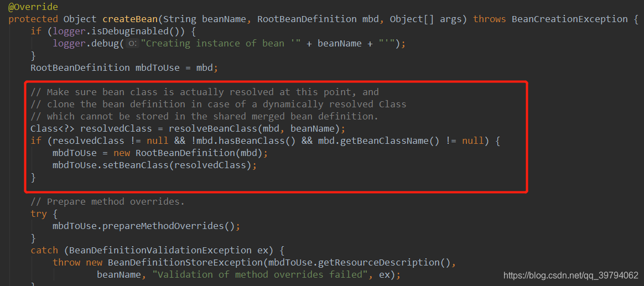Click the @Override annotation
Image resolution: width=644 pixels, height=286 pixels.
(33, 7)
